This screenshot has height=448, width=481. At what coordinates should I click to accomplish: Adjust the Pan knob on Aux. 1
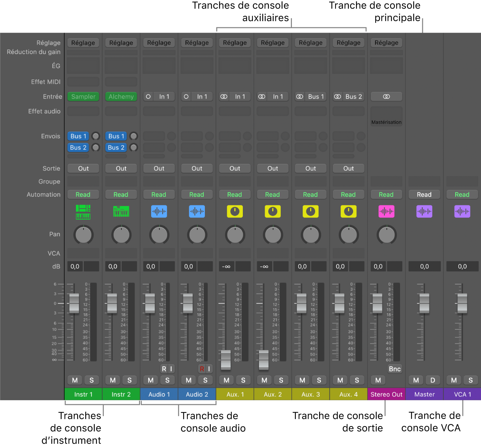(x=235, y=235)
